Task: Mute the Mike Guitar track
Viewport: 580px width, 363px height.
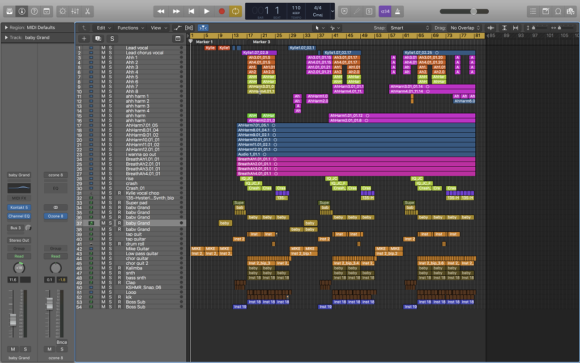Action: click(103, 249)
